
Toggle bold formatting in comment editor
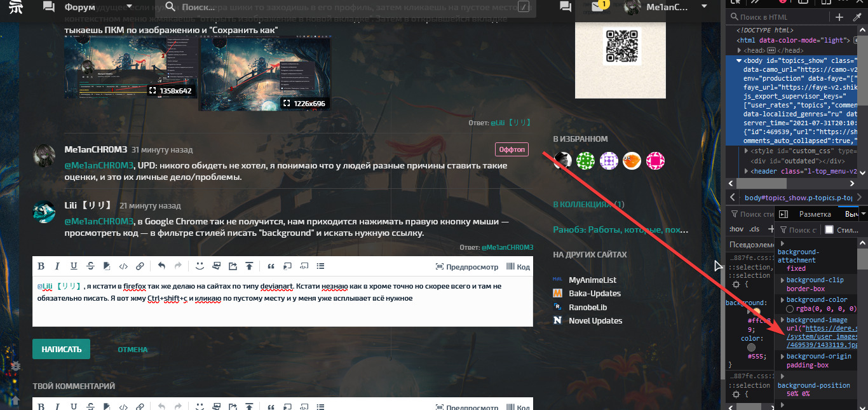[x=41, y=266]
